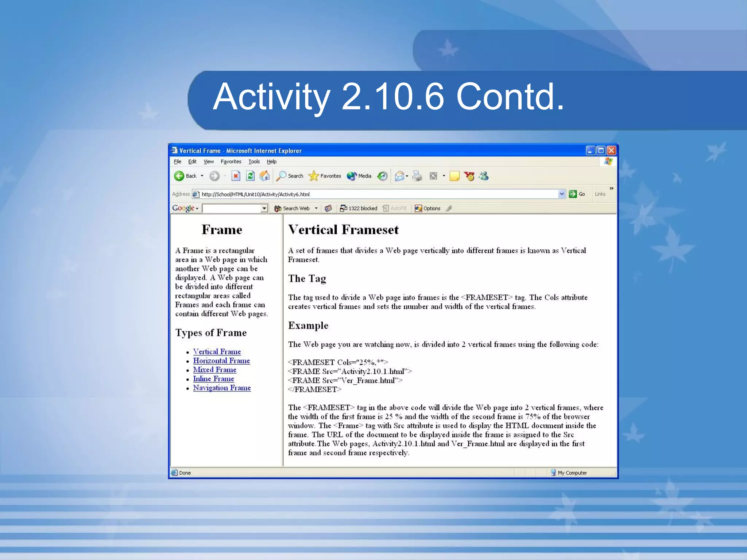Follow the Vertical Frame link

pyautogui.click(x=217, y=351)
